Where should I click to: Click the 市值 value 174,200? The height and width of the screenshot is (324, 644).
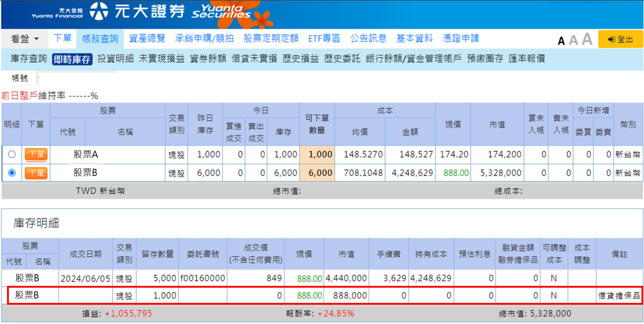tap(504, 155)
